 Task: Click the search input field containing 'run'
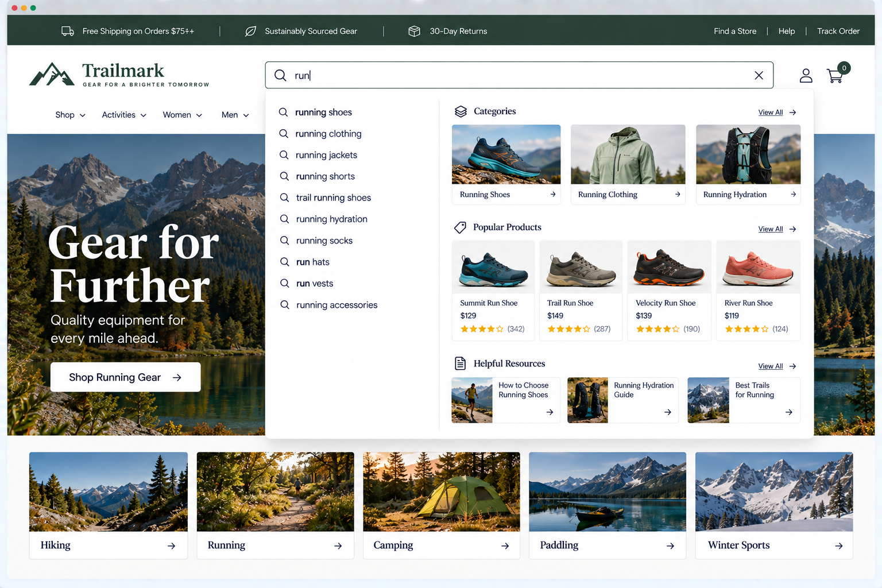[x=519, y=75]
